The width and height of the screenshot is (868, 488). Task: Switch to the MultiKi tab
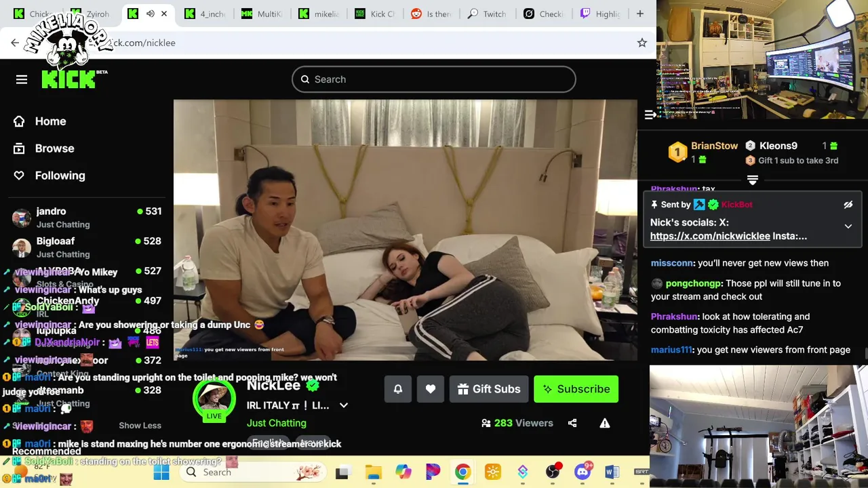[x=262, y=14]
